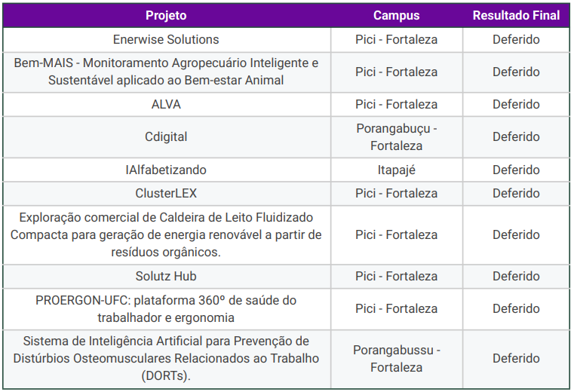Click the DORTs prevention AI system project

point(166,359)
